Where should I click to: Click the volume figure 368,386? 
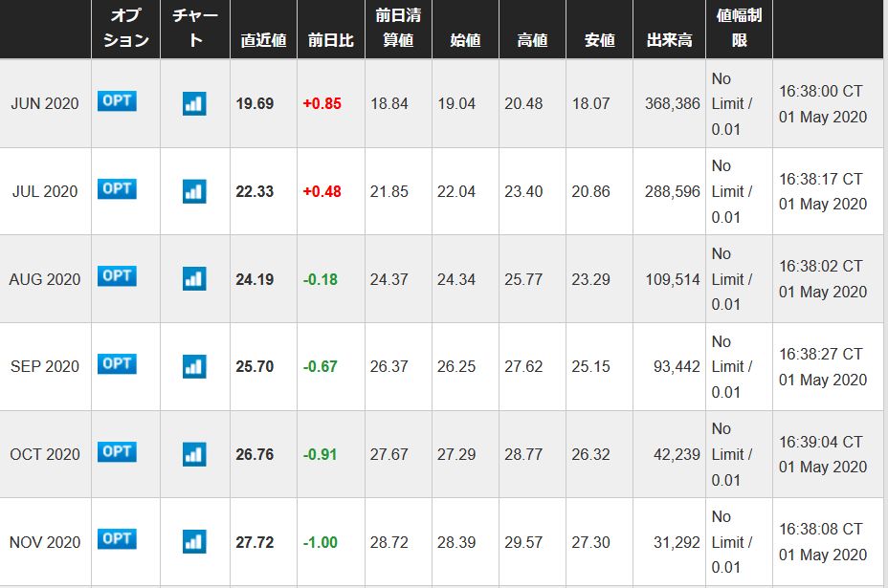coord(673,103)
